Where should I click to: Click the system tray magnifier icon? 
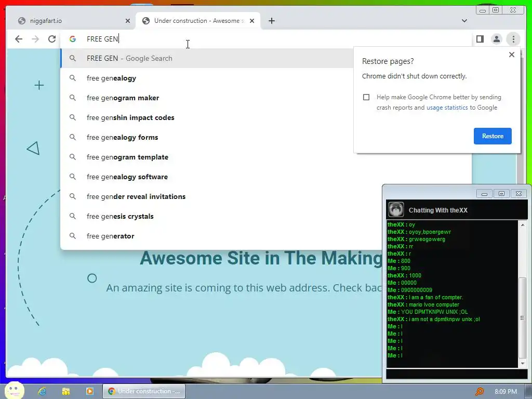tap(480, 392)
